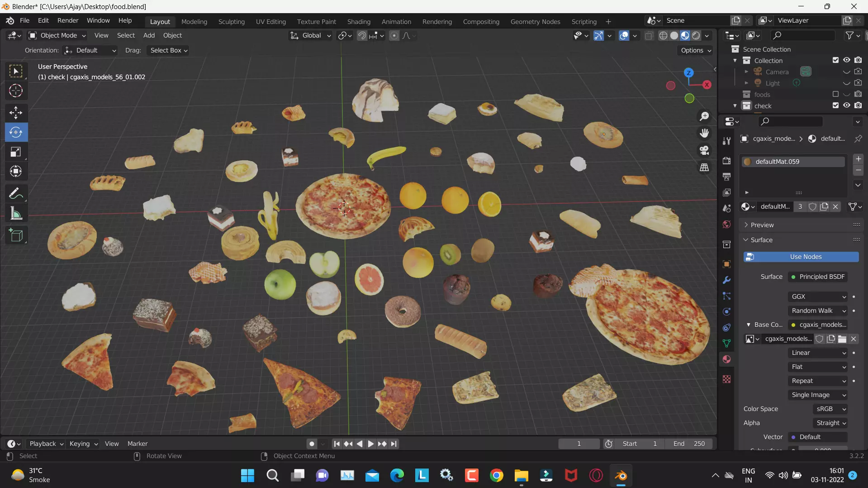Hide Collection with its eye icon

[x=846, y=60]
